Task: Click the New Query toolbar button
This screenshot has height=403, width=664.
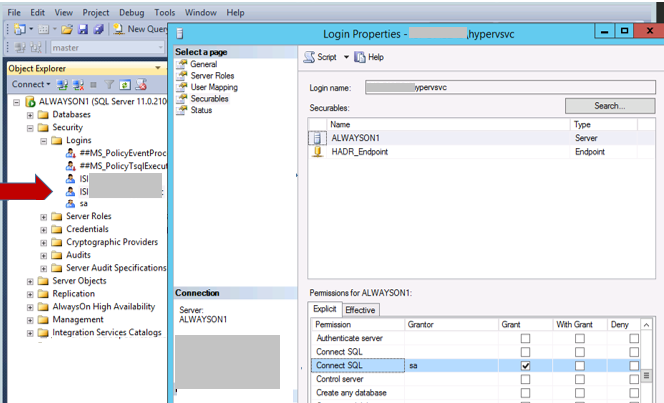Action: (x=141, y=29)
